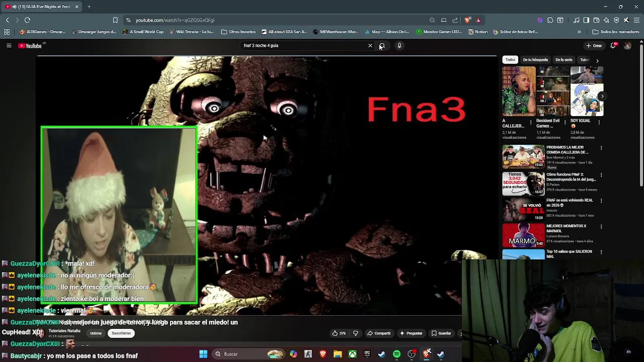Open the Brave VPN shield icon
The width and height of the screenshot is (644, 362).
tap(616, 20)
